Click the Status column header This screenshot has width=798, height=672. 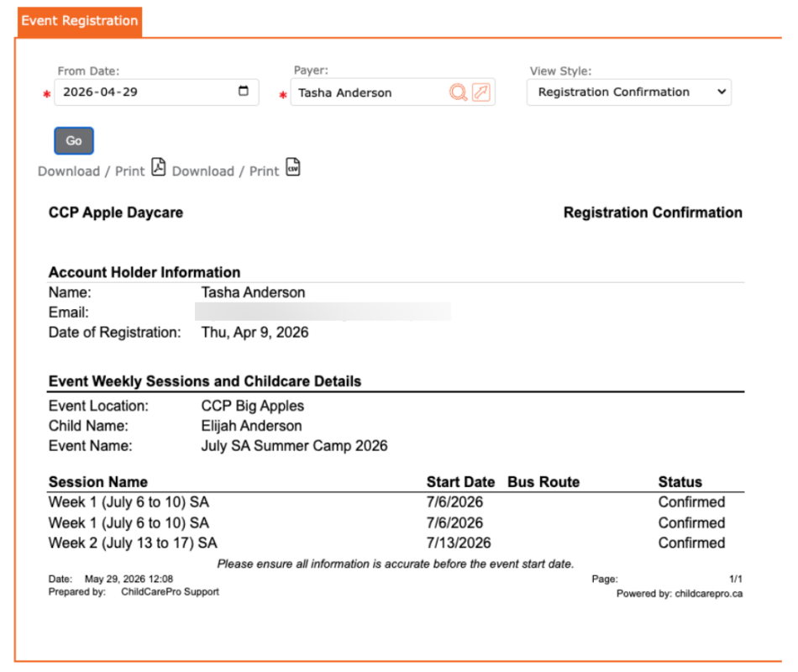(x=680, y=482)
